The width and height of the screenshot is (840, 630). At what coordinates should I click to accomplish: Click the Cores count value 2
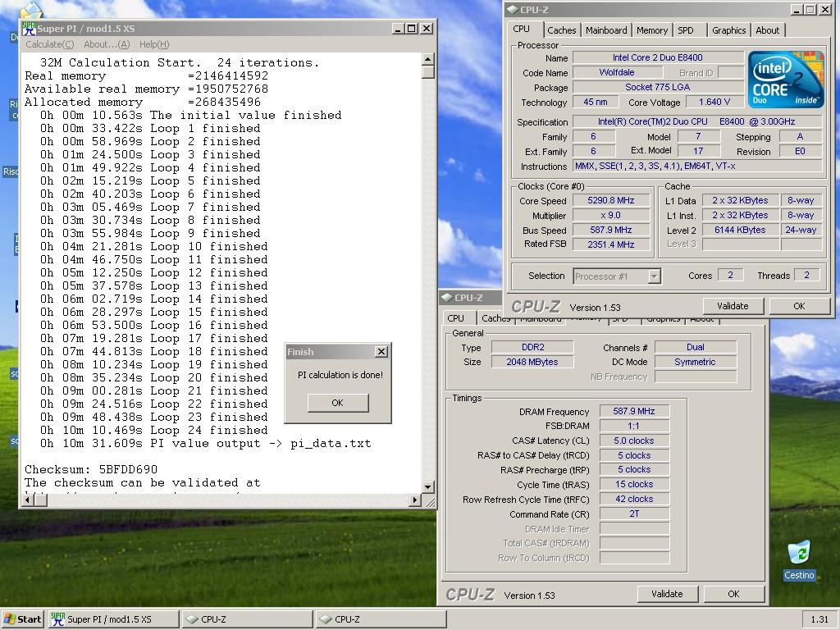(729, 276)
